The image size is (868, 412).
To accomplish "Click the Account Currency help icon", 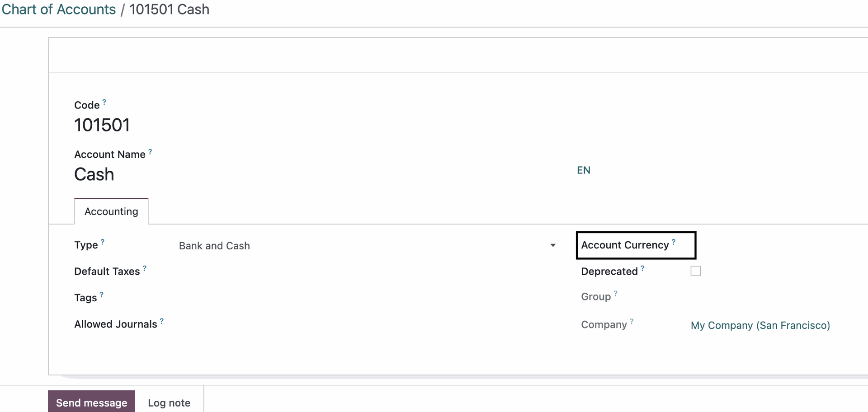I will 674,242.
